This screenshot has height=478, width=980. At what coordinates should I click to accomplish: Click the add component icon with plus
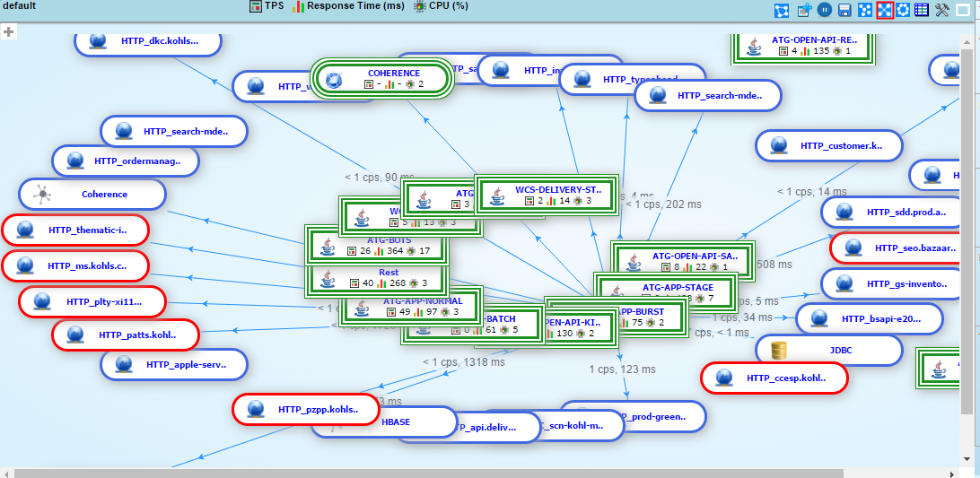pyautogui.click(x=804, y=10)
